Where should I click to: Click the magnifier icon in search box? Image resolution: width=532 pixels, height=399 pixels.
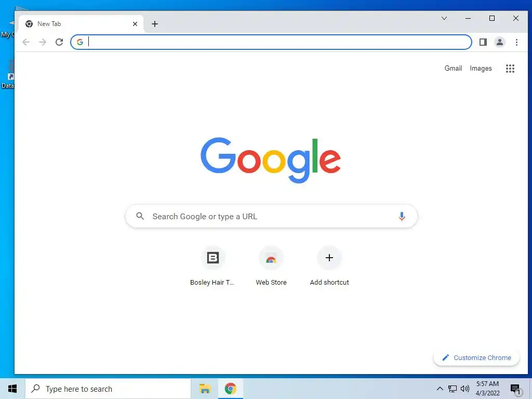tap(140, 216)
